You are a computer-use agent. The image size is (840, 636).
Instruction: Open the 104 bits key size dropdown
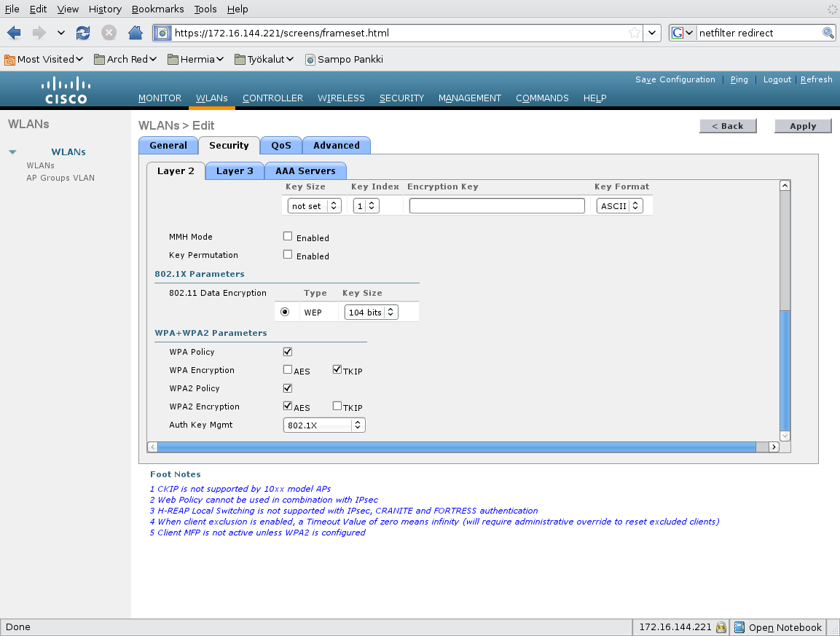372,312
